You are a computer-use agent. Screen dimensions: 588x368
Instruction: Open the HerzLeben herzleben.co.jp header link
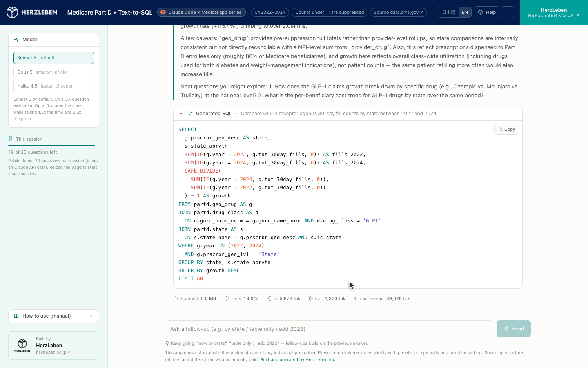[554, 12]
